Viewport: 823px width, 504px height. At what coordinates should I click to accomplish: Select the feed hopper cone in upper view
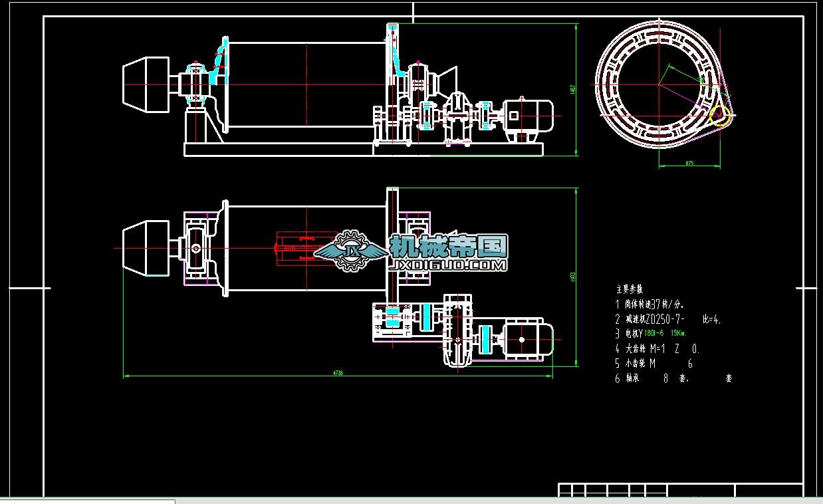tap(146, 84)
